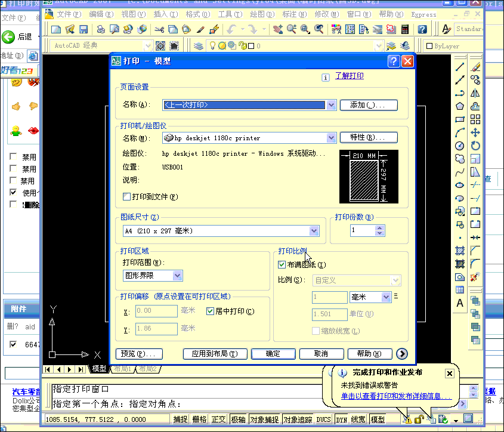Open the hp deskjet printer name dropdown

[x=330, y=137]
